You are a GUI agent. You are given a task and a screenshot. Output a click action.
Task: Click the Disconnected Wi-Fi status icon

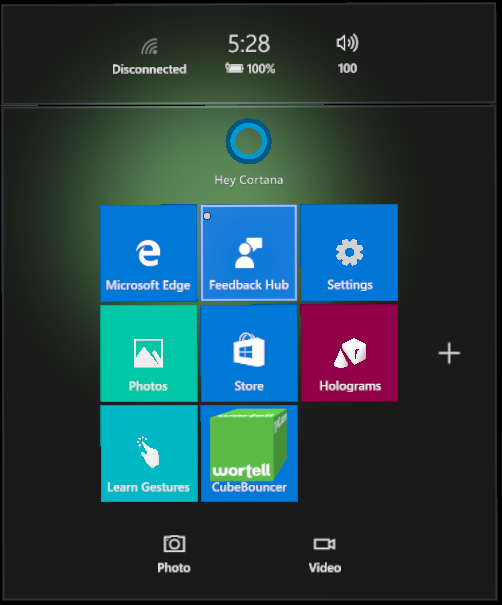[150, 46]
